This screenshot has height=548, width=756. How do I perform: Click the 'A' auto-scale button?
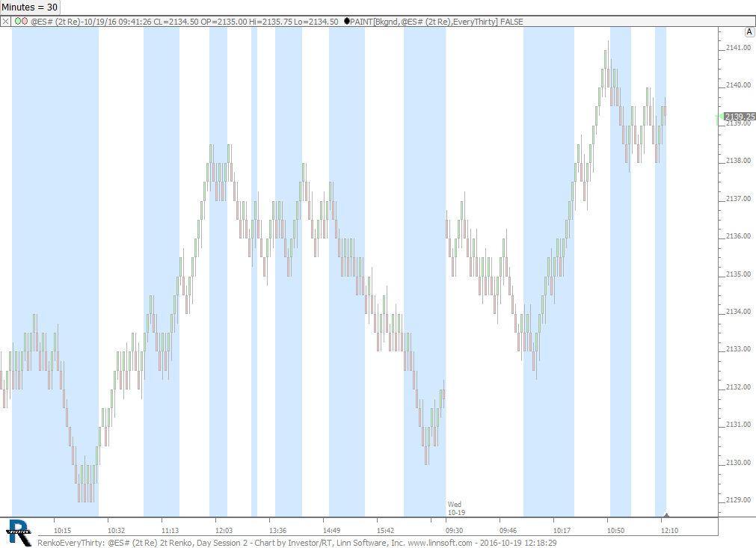pyautogui.click(x=749, y=32)
